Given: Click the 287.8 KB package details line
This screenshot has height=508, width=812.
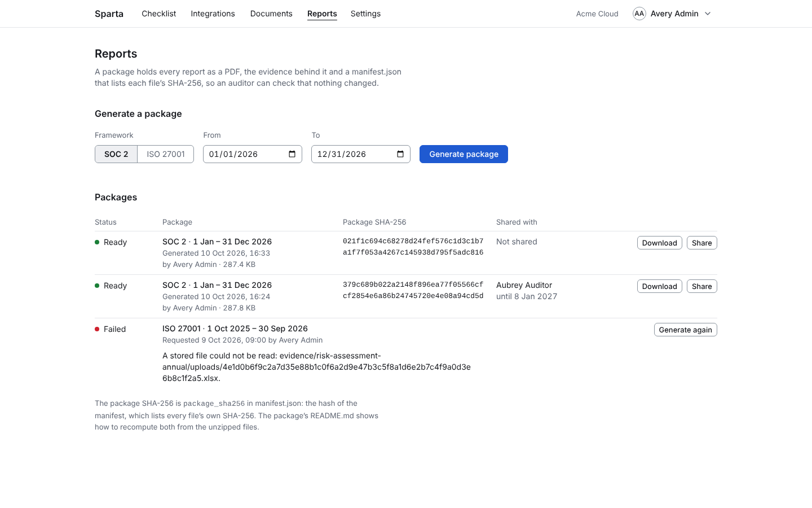Looking at the screenshot, I should [209, 308].
